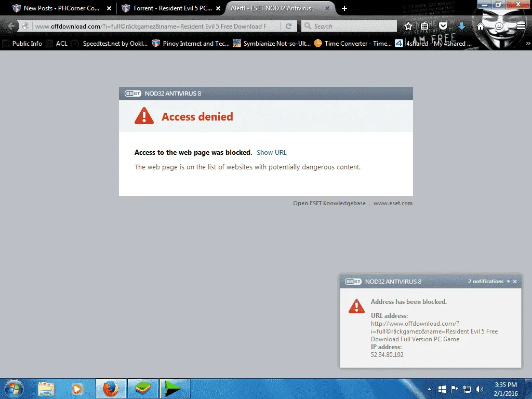Open a new browser tab

pyautogui.click(x=344, y=8)
